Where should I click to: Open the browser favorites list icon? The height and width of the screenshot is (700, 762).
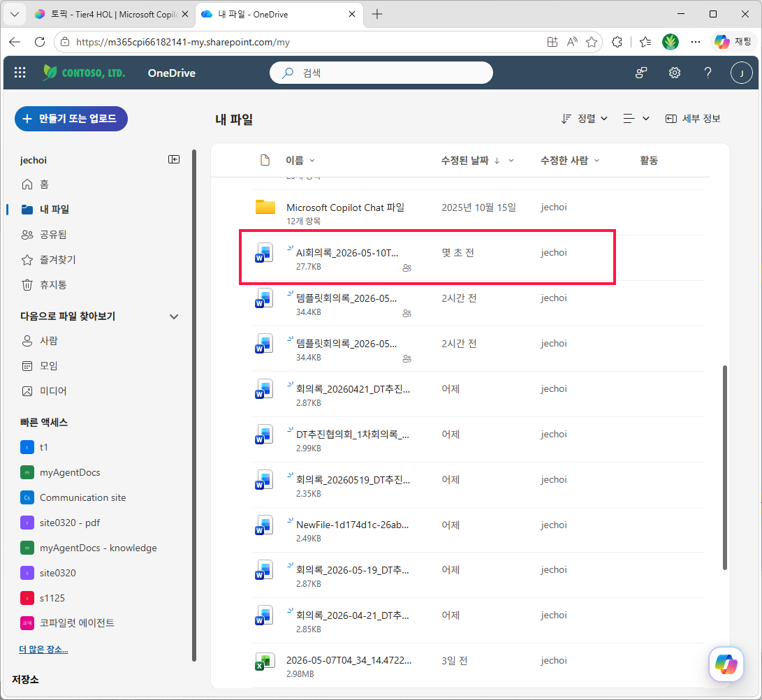click(x=645, y=42)
